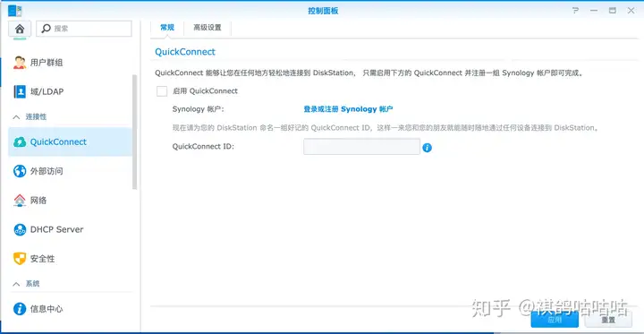644x334 pixels.
Task: Select QuickConnect in the sidebar
Action: tap(71, 141)
